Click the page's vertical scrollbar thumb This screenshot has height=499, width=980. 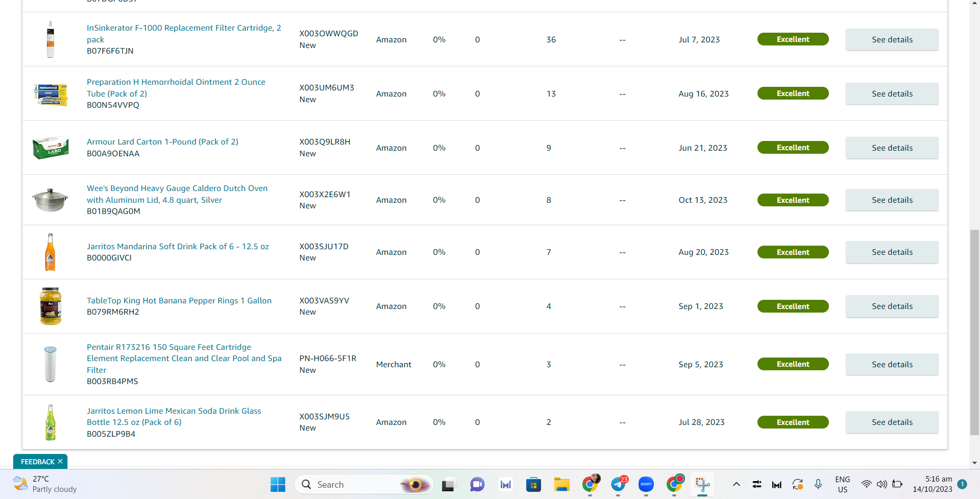[974, 332]
